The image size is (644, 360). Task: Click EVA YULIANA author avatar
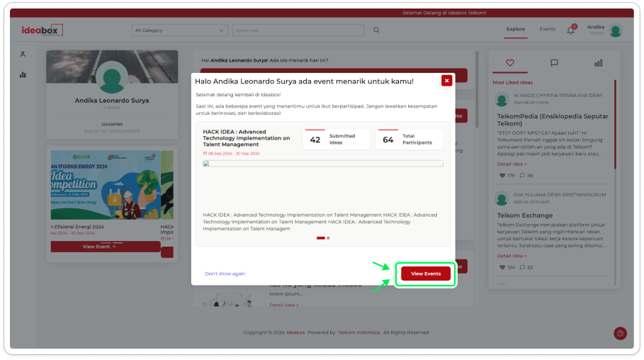502,199
